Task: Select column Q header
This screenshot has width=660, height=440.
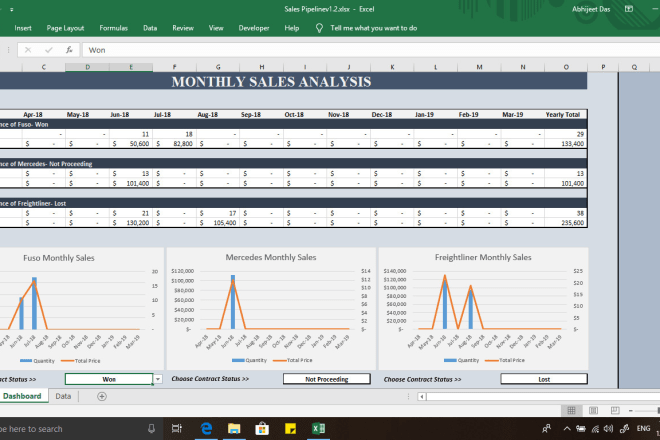Action: [x=634, y=67]
